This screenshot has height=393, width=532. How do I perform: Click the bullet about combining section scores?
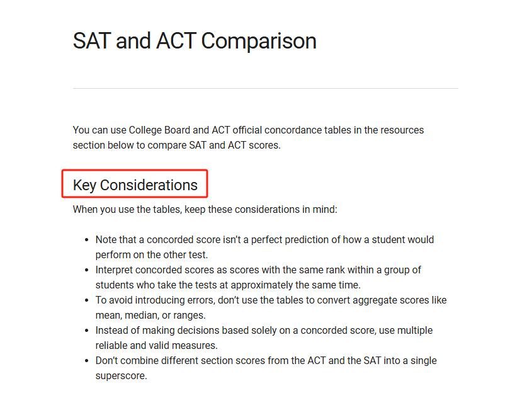tap(266, 368)
